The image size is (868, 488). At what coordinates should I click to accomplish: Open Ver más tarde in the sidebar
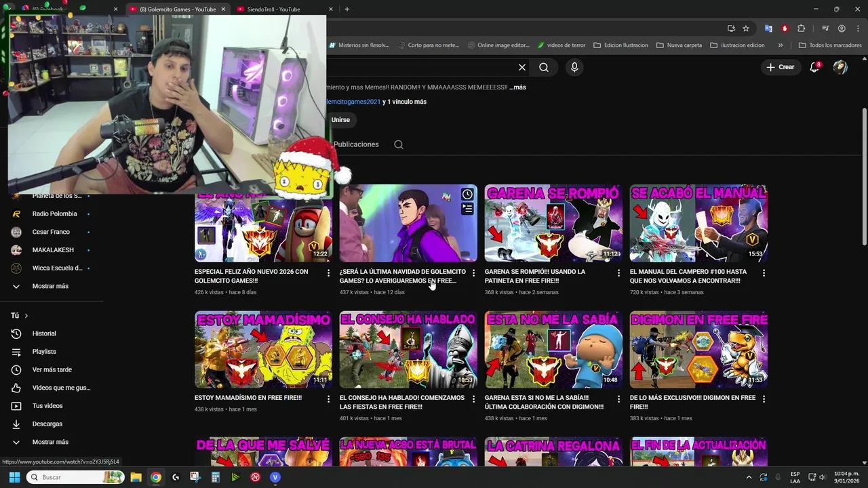[x=51, y=369]
